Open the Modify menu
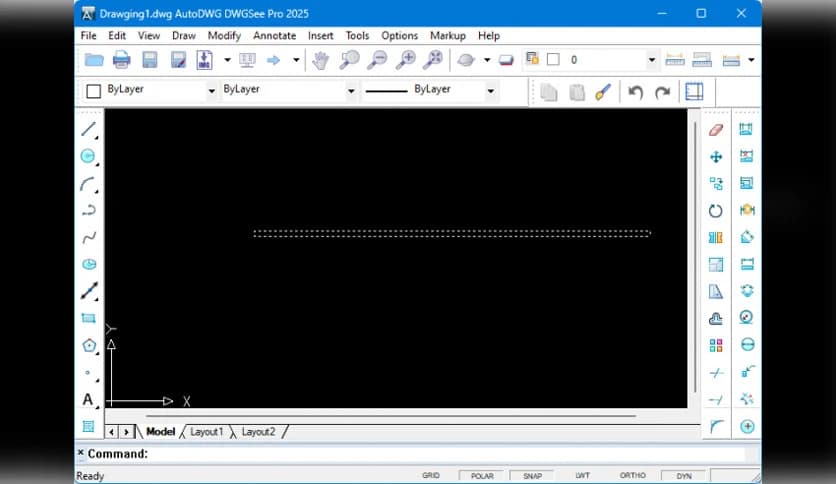This screenshot has height=484, width=836. [x=224, y=36]
